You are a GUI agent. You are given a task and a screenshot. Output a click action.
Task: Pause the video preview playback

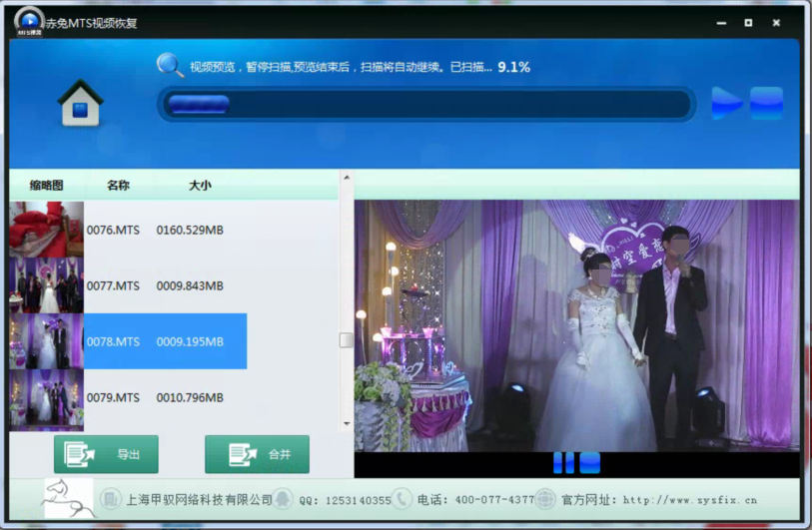(x=562, y=462)
